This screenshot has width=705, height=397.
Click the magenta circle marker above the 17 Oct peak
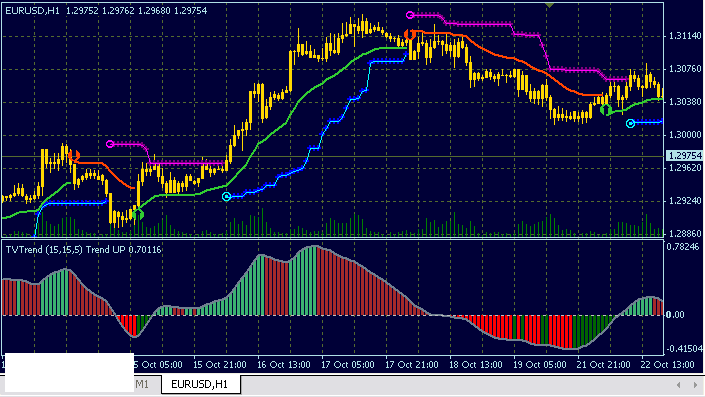pos(410,15)
